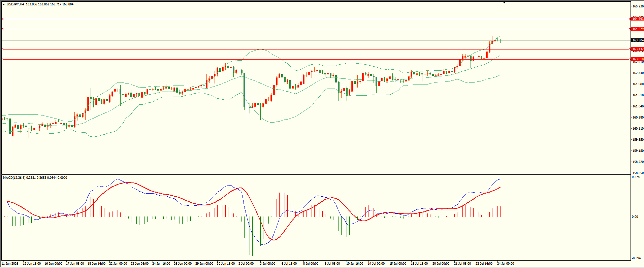Click the 0.3746 MACD scale value
The width and height of the screenshot is (644, 268).
point(637,177)
